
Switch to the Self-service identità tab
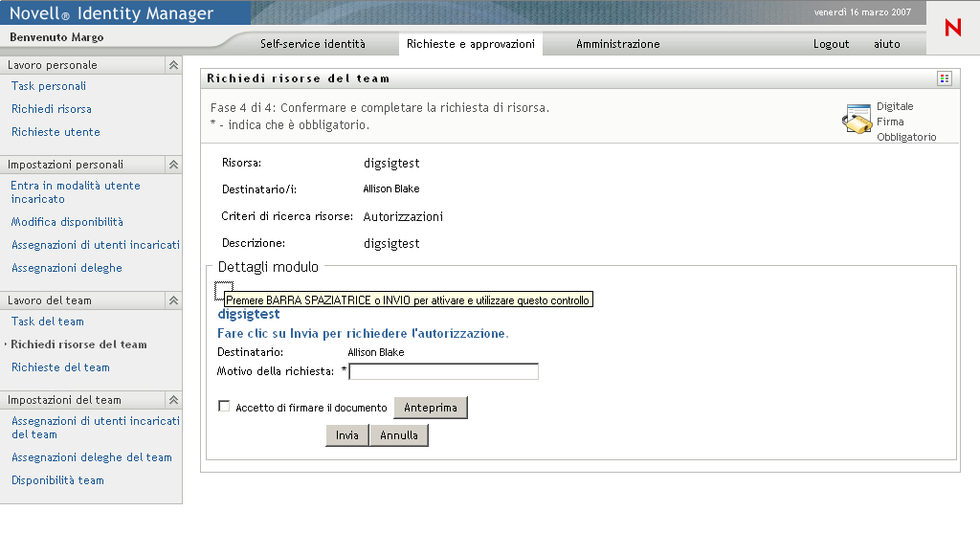click(312, 44)
